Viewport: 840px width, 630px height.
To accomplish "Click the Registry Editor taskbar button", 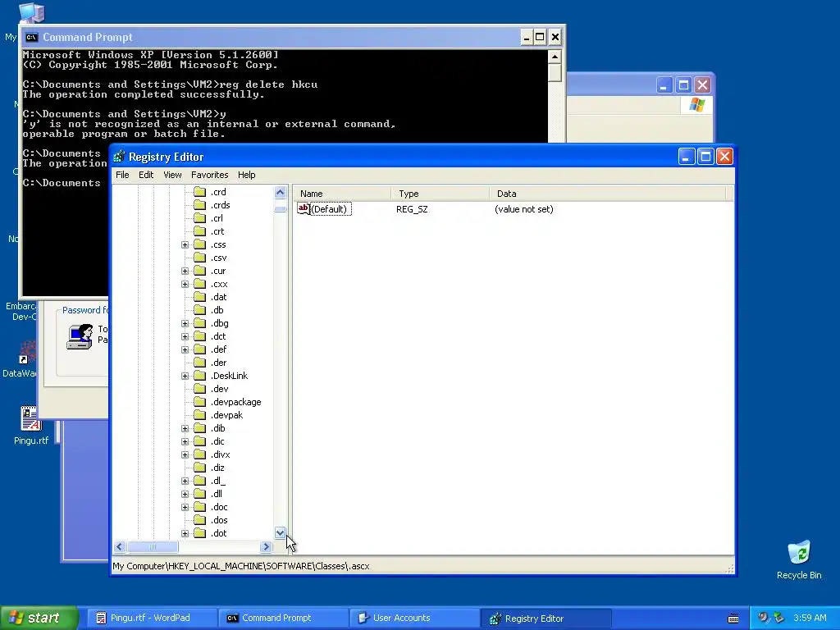I will pos(546,619).
